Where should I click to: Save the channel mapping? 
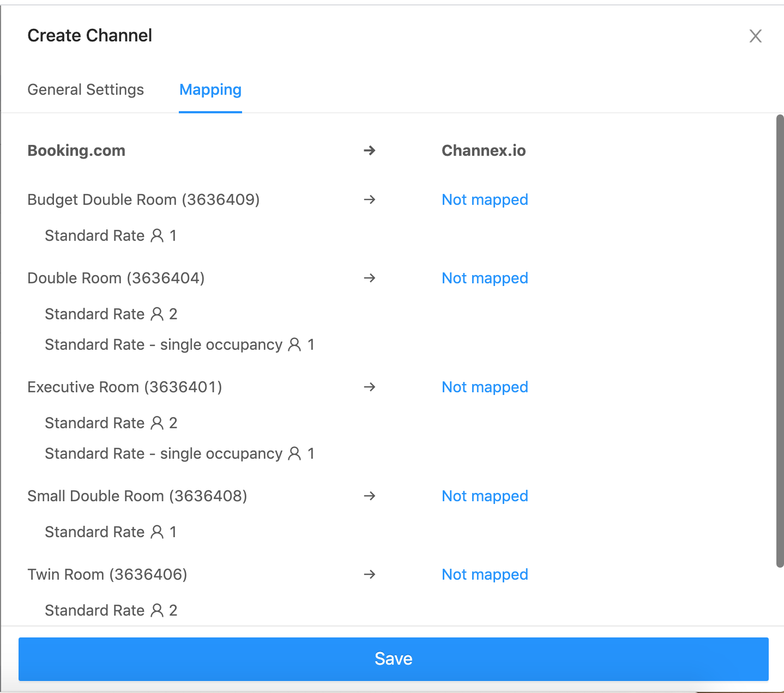point(394,659)
